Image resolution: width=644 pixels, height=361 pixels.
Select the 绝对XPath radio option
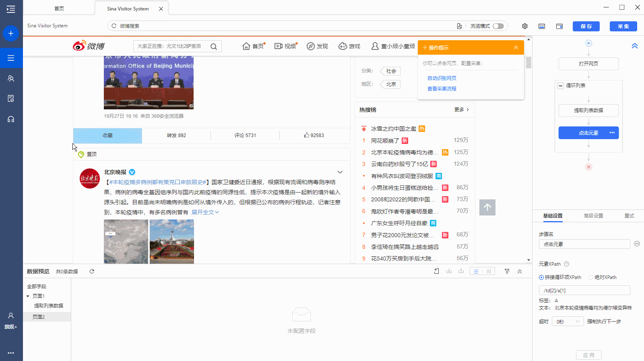click(x=591, y=277)
